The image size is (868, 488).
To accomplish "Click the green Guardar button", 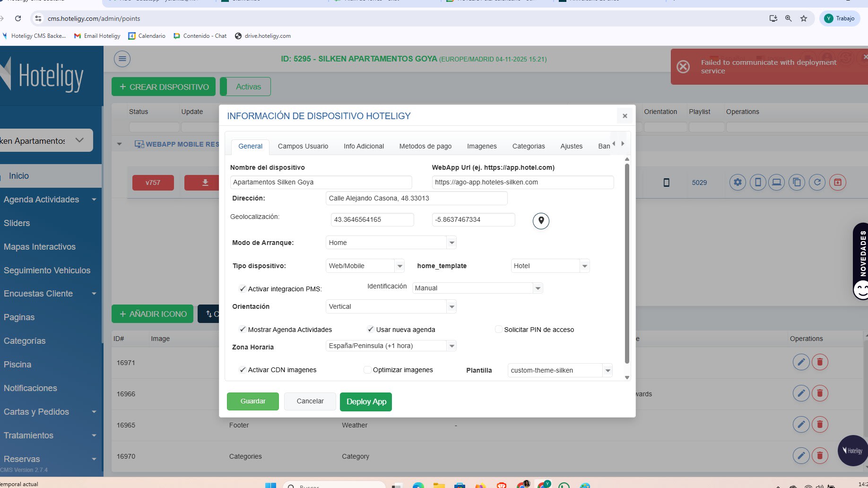I will 252,401.
